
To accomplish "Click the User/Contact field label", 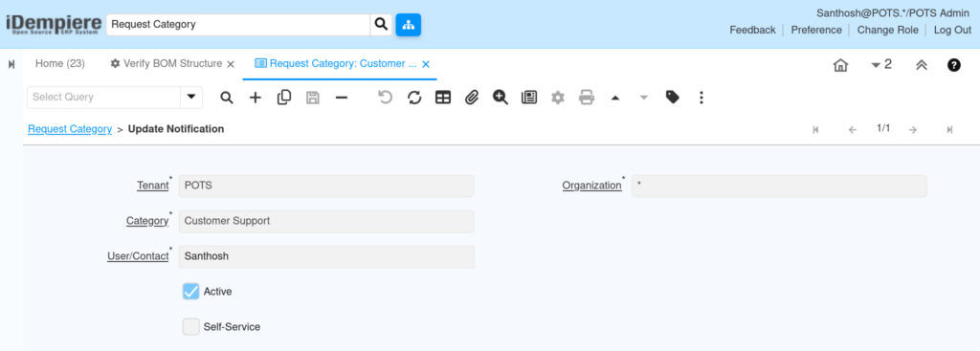I will click(x=138, y=256).
